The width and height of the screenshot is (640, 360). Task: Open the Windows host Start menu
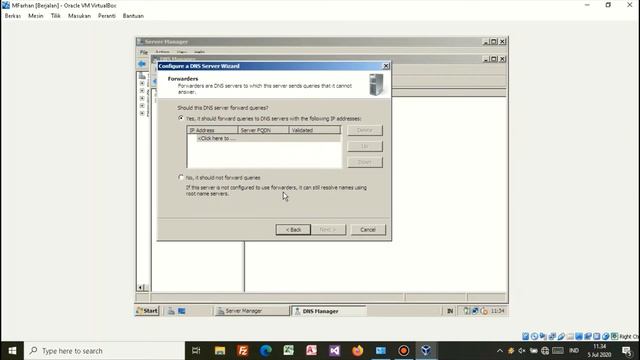click(12, 351)
